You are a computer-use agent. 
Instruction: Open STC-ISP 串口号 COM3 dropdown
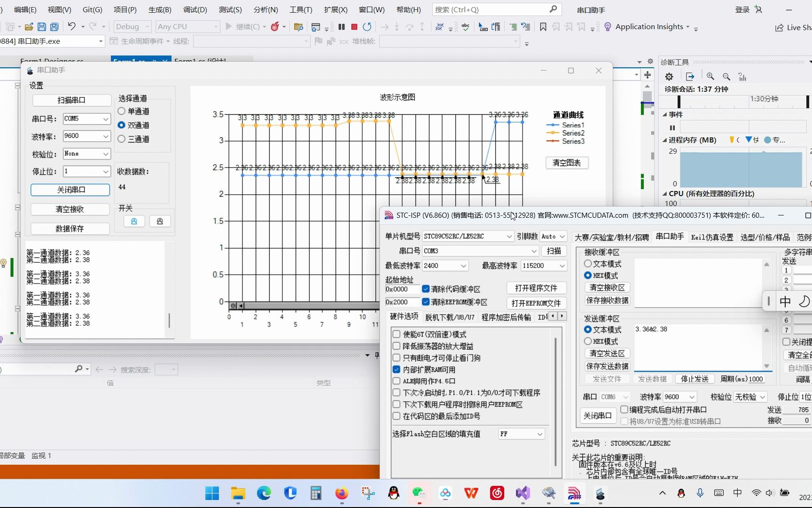[534, 251]
